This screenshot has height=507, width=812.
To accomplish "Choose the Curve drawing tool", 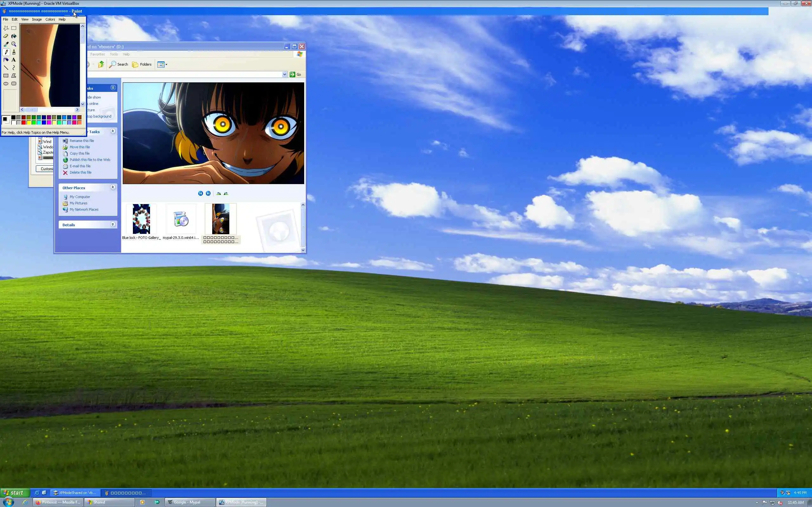I will click(14, 68).
